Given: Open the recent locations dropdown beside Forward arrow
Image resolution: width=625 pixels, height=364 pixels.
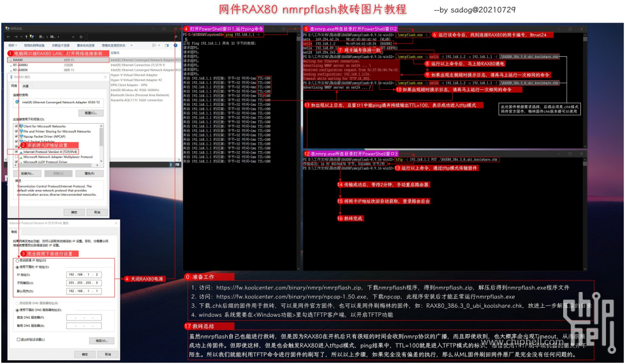Looking at the screenshot, I should (x=22, y=36).
